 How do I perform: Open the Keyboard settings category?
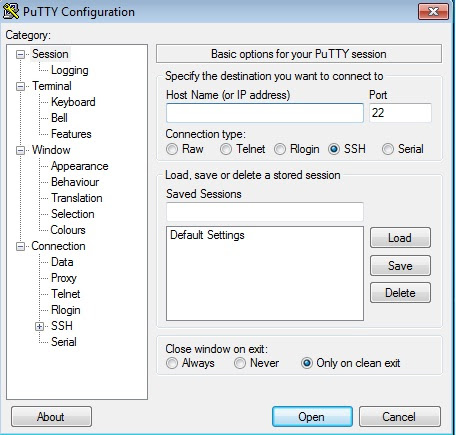(73, 102)
